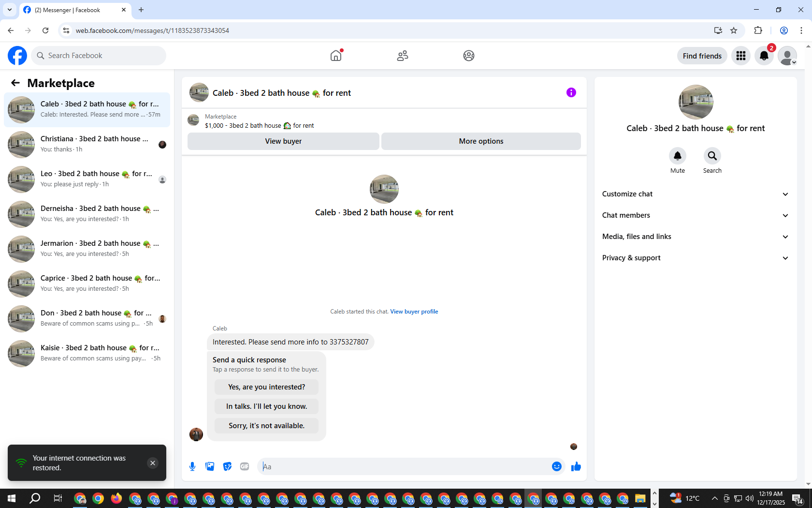Open a new browser tab
812x508 pixels.
141,10
